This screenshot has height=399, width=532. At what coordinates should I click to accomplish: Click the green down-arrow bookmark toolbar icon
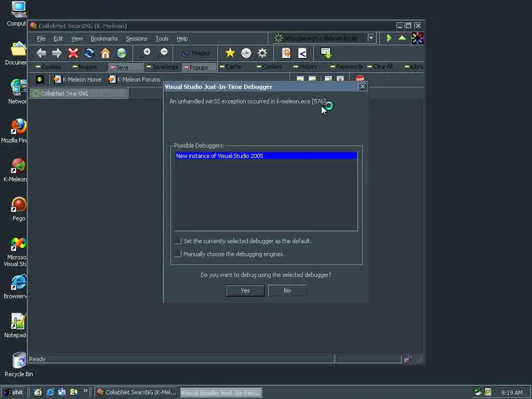pyautogui.click(x=39, y=79)
